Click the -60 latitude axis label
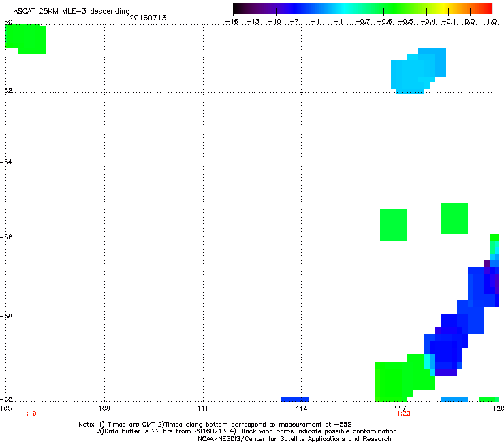504x443 pixels. [x=6, y=400]
